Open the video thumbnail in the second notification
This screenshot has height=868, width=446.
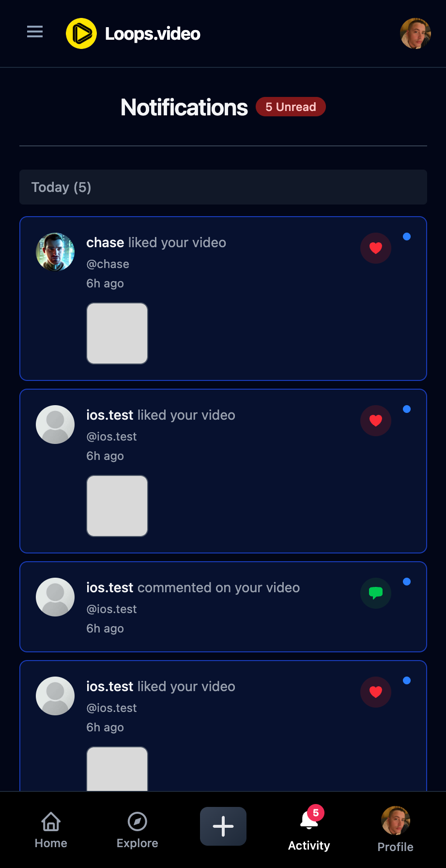click(117, 506)
